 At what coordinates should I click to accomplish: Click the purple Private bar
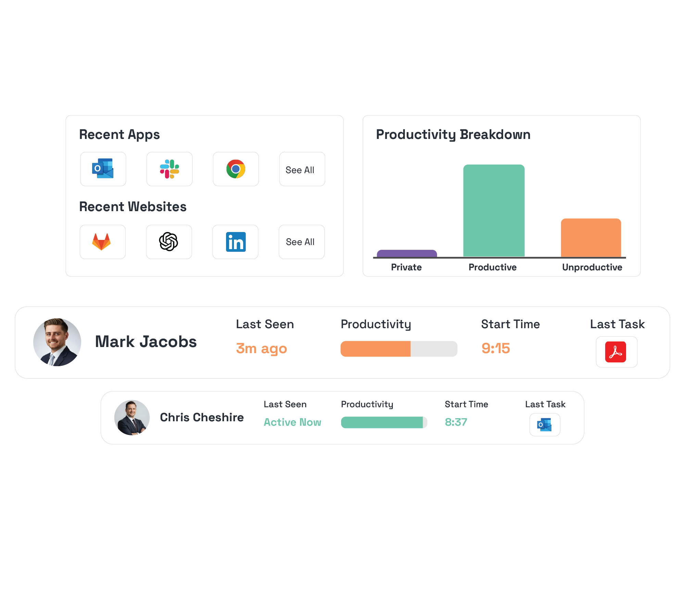407,254
